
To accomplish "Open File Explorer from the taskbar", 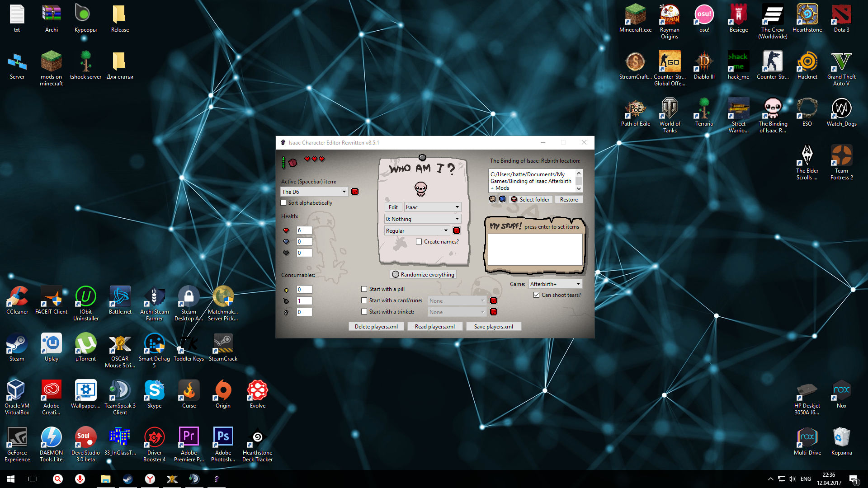I will click(x=105, y=479).
